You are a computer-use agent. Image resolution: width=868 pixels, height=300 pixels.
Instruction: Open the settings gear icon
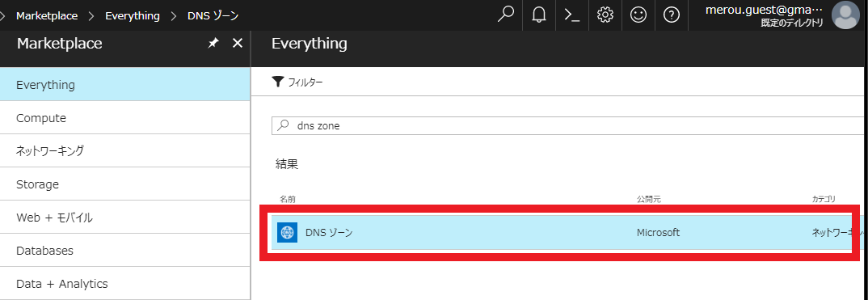point(605,15)
